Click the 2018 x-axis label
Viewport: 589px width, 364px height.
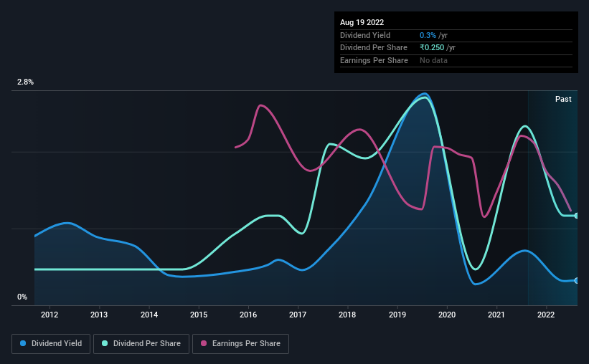click(347, 315)
